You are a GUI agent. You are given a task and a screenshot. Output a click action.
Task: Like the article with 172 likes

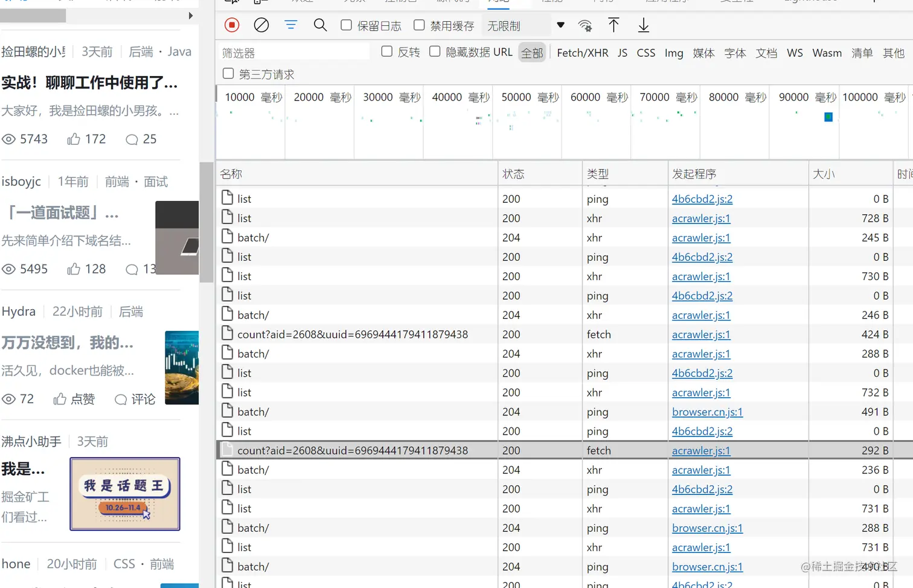tap(74, 139)
